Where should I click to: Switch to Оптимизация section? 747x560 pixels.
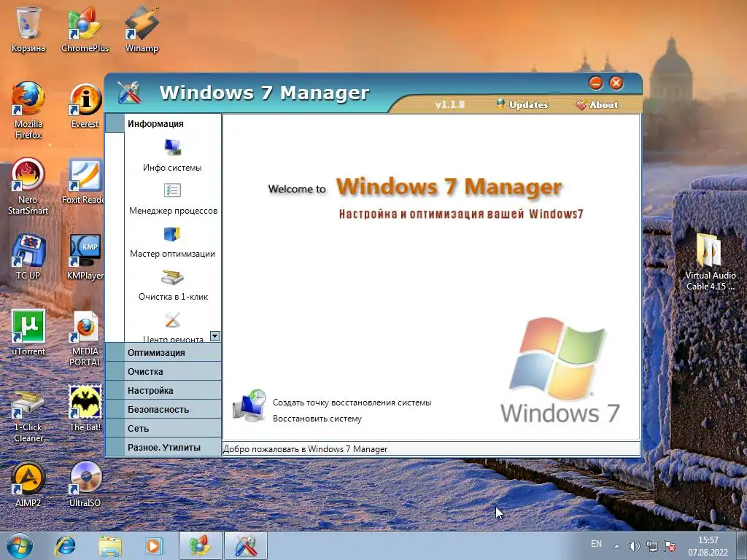(x=163, y=352)
